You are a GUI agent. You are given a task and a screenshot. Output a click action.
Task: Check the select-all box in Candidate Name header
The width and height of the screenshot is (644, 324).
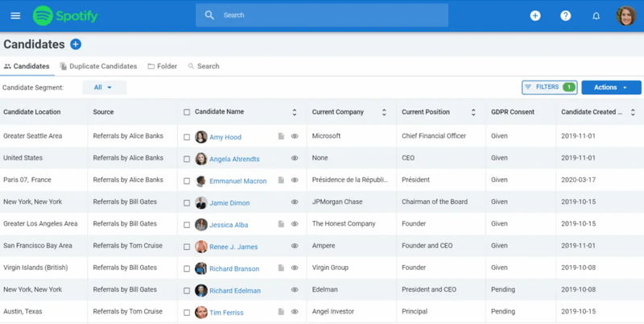pos(187,112)
